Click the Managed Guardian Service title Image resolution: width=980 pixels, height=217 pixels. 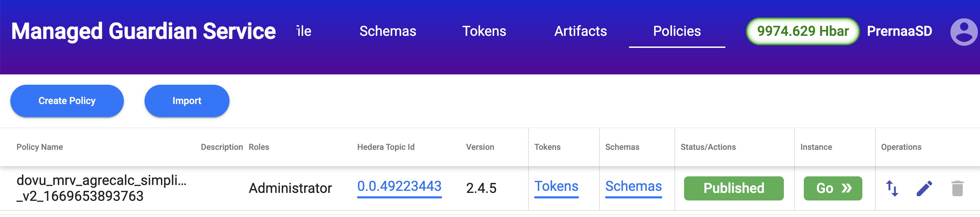click(143, 31)
